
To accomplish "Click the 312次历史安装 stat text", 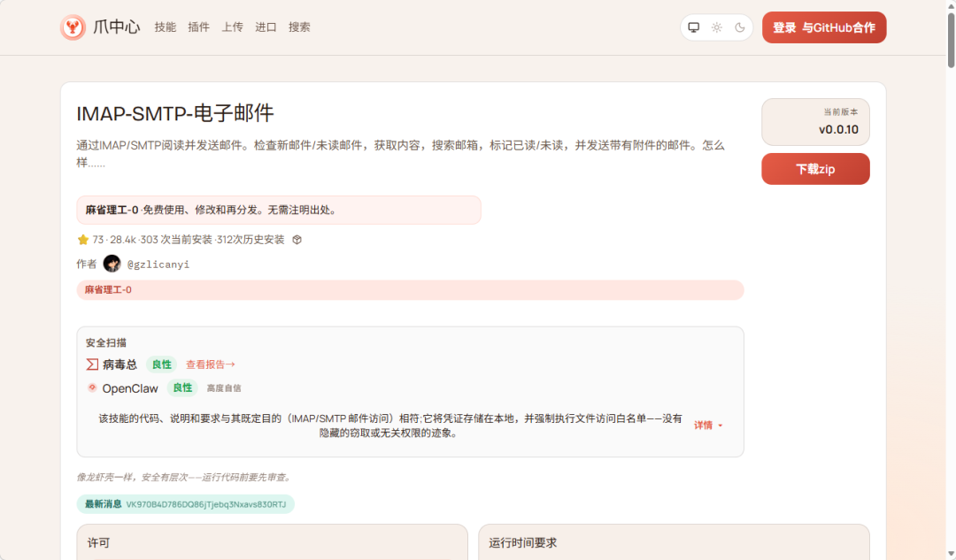I will tap(251, 240).
